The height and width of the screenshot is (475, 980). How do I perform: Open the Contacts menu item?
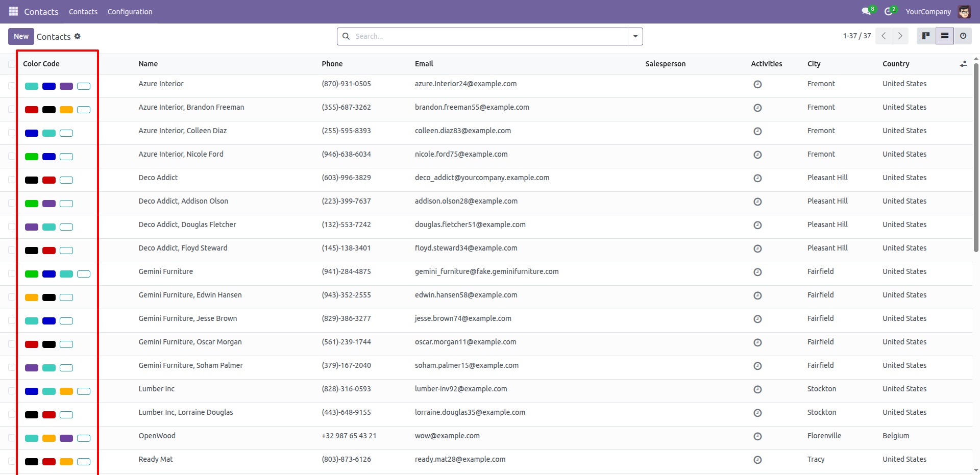[x=83, y=12]
